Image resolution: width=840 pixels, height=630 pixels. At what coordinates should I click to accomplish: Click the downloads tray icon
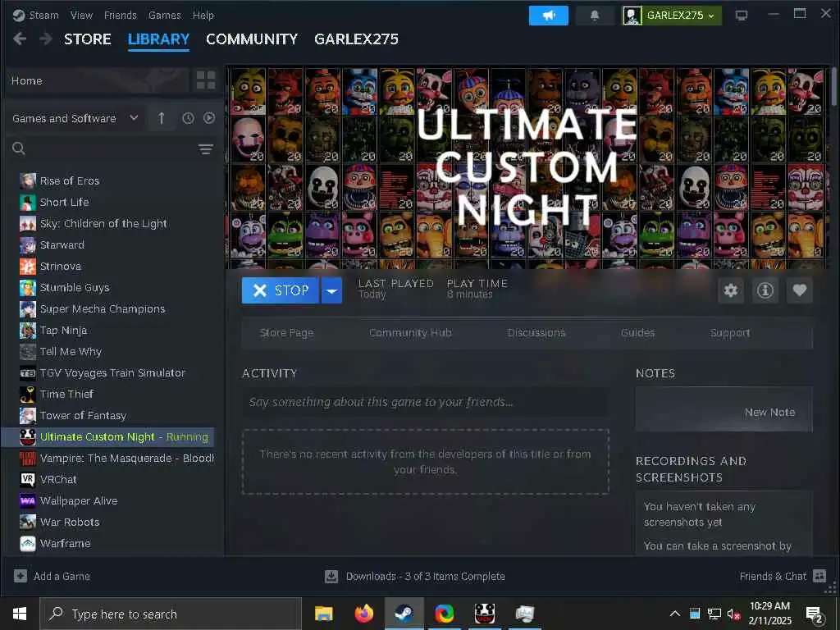click(331, 577)
